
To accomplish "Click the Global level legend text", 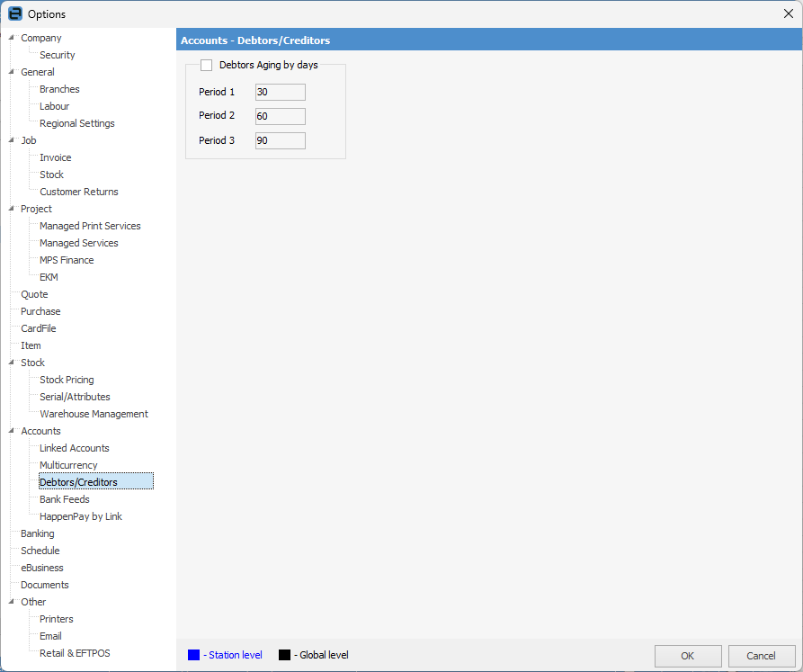I will coord(321,655).
